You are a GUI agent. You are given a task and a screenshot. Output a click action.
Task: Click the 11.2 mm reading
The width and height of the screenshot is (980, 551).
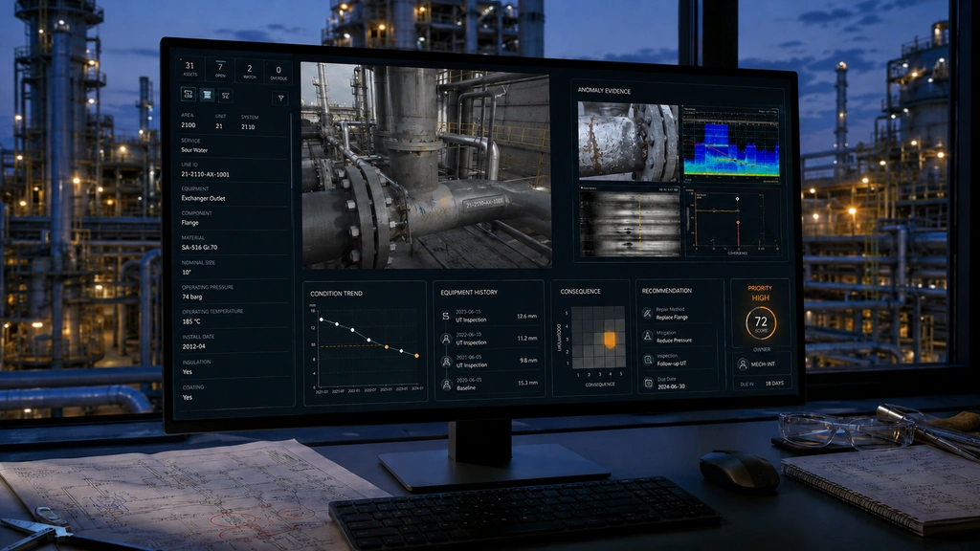coord(527,338)
